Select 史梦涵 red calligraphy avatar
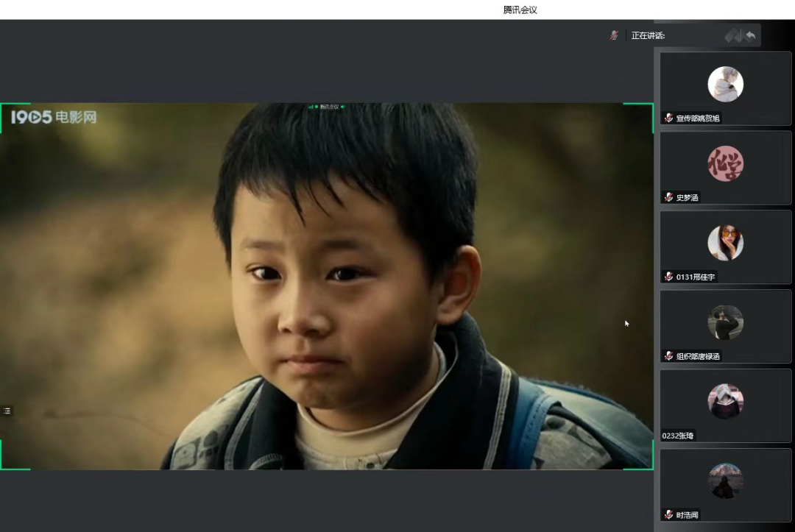 (725, 163)
